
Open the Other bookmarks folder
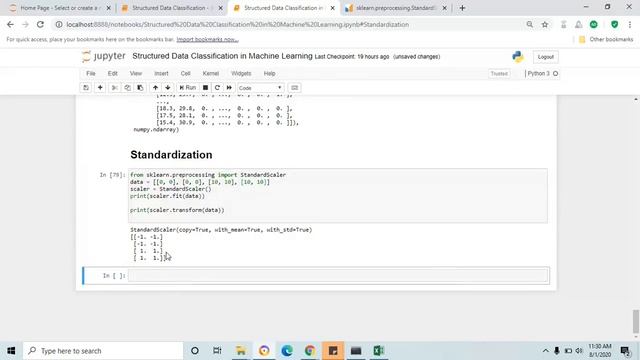pyautogui.click(x=606, y=40)
